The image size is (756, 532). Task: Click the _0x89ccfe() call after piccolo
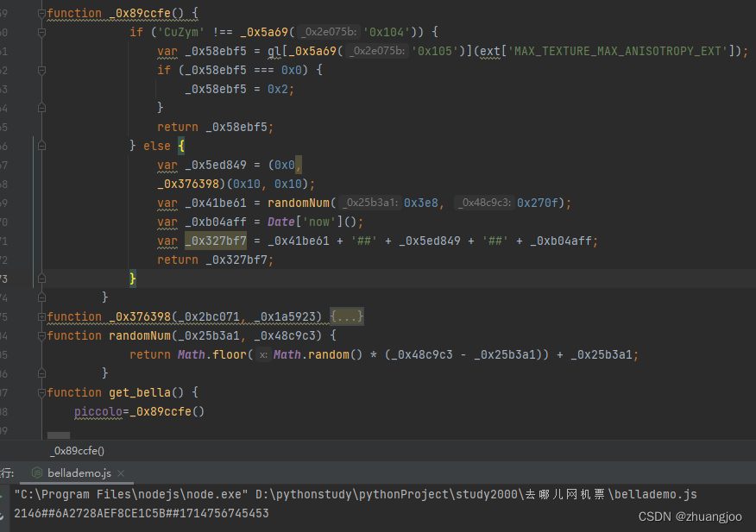(x=167, y=411)
